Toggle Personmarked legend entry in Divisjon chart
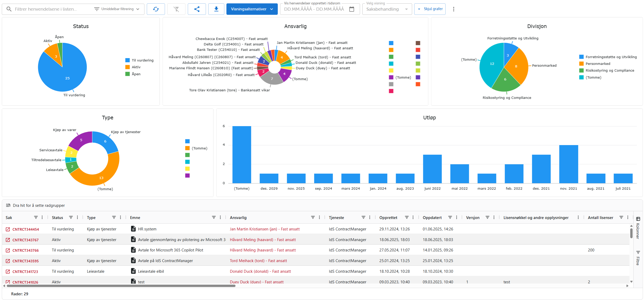 pos(595,64)
